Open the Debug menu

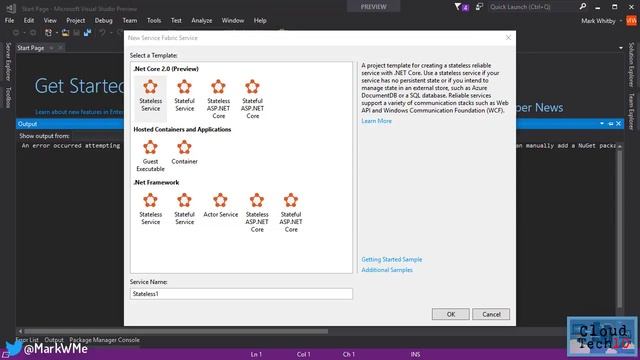[103, 20]
